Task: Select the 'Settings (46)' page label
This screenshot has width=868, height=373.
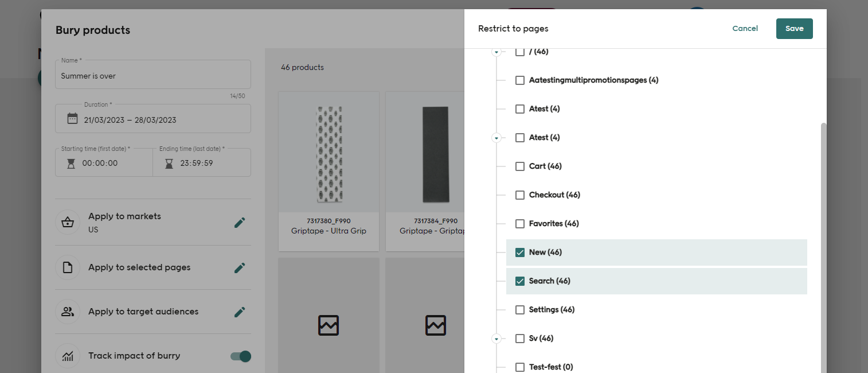Action: tap(552, 310)
